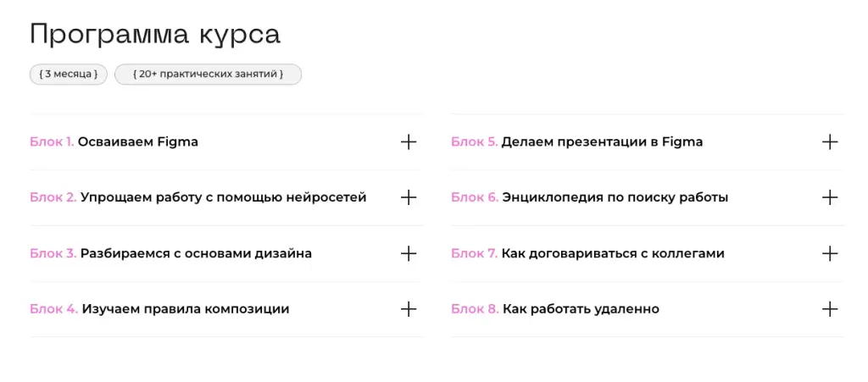The width and height of the screenshot is (868, 382).
Task: Click the pink Блок 2. label
Action: pyautogui.click(x=53, y=197)
